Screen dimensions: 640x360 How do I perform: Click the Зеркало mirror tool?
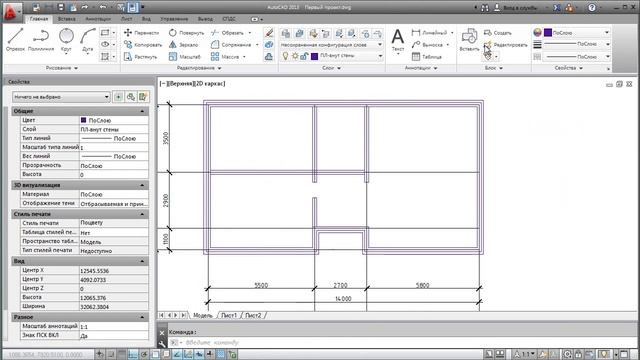183,44
